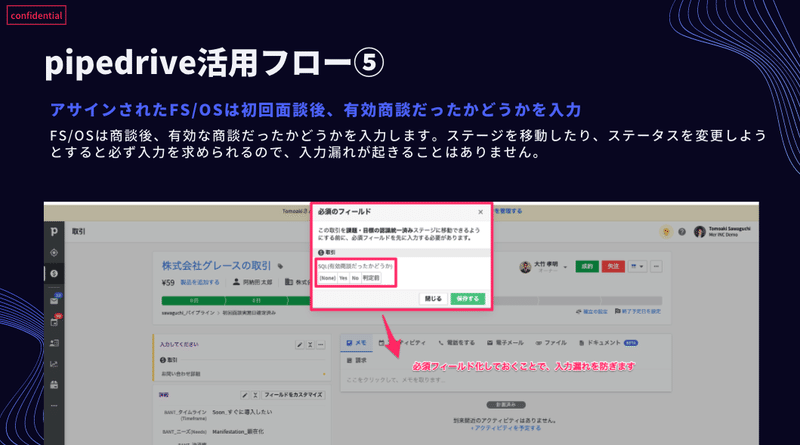Open the Deals dollar icon in the sidebar

coord(54,274)
